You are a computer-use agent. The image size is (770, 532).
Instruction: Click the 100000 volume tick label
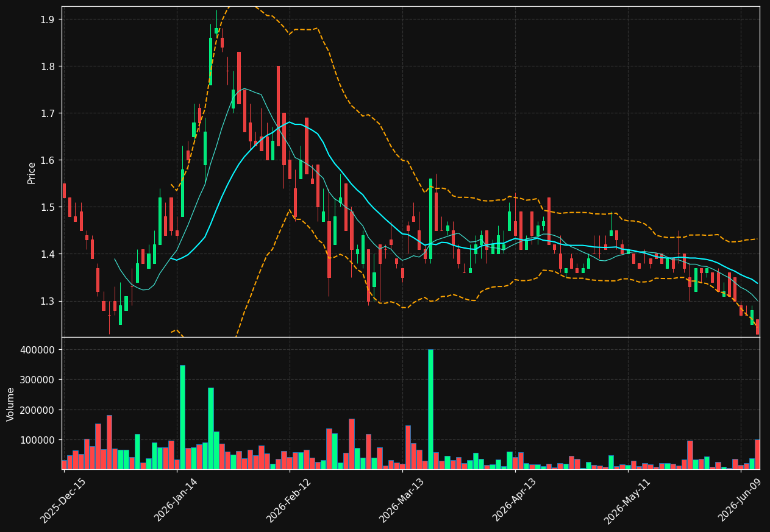click(x=38, y=440)
